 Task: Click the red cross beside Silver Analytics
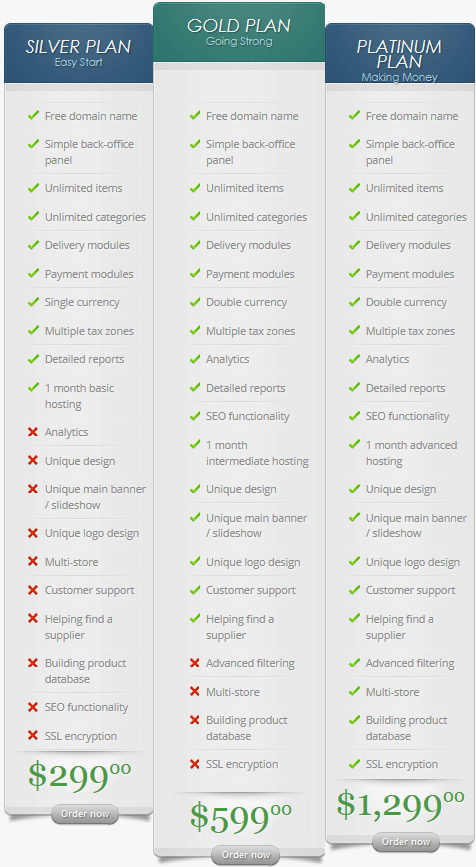tap(33, 432)
